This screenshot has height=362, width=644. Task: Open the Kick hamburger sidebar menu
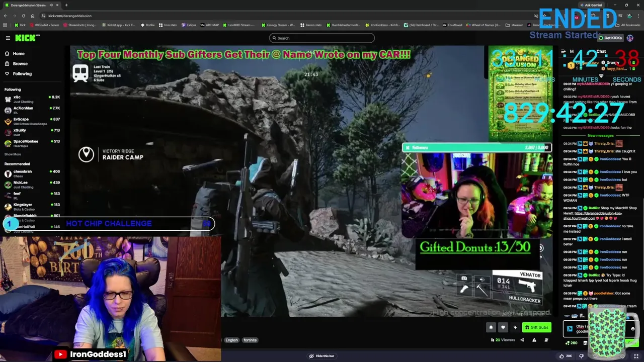(x=8, y=38)
